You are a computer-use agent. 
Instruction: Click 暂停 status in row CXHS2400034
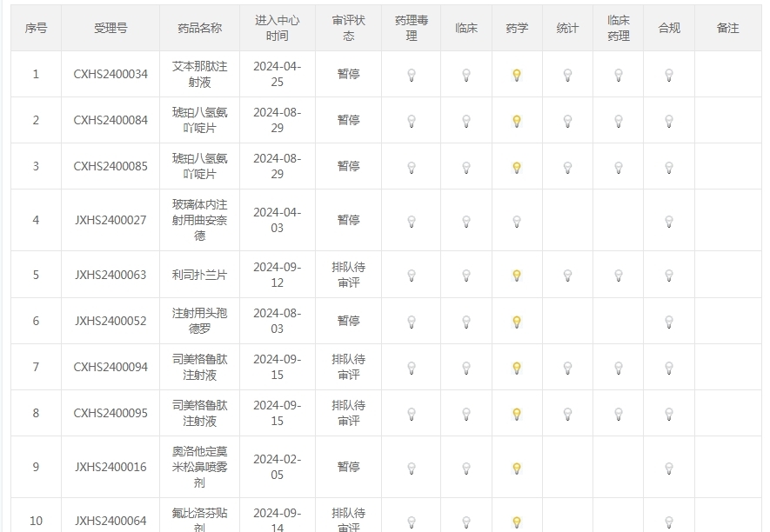[348, 74]
